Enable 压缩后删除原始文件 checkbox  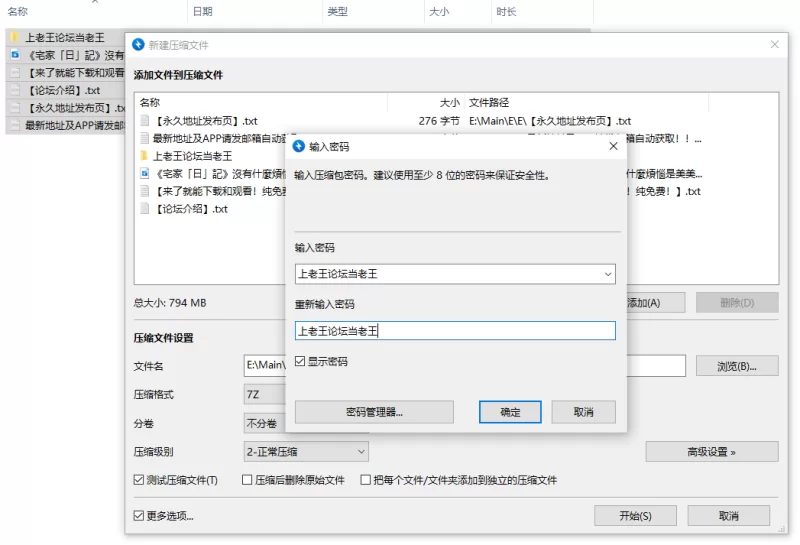coord(247,480)
